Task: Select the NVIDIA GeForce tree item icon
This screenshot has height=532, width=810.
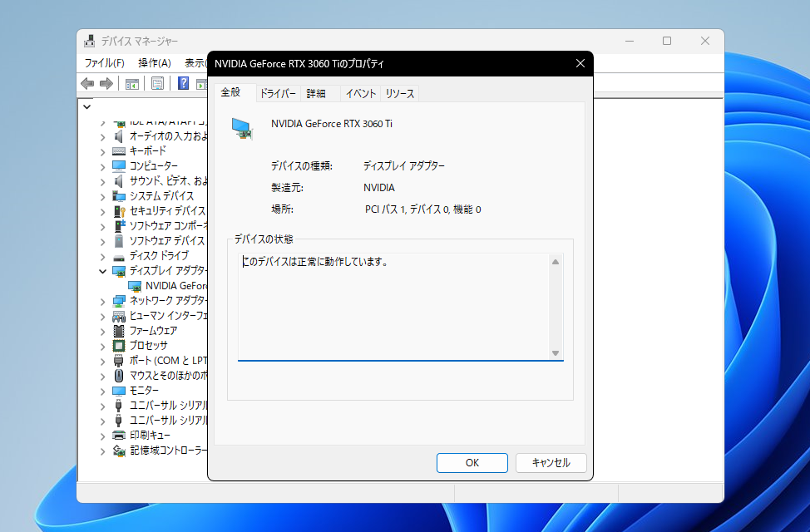Action: click(x=135, y=286)
